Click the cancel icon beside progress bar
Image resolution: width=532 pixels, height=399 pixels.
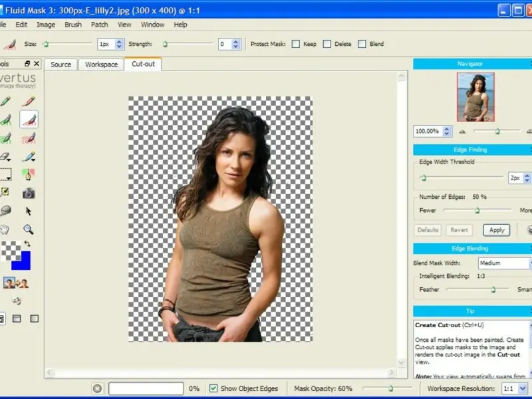97,388
